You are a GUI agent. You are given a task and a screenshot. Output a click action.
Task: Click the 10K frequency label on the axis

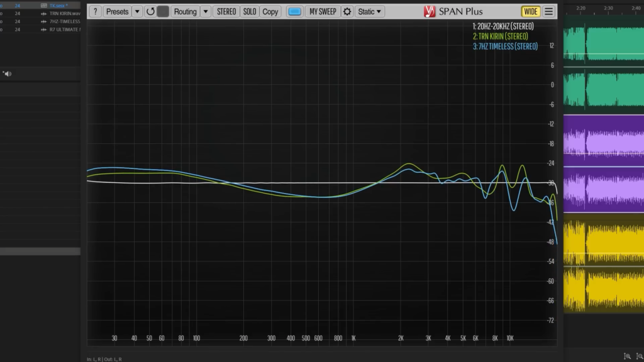[510, 338]
